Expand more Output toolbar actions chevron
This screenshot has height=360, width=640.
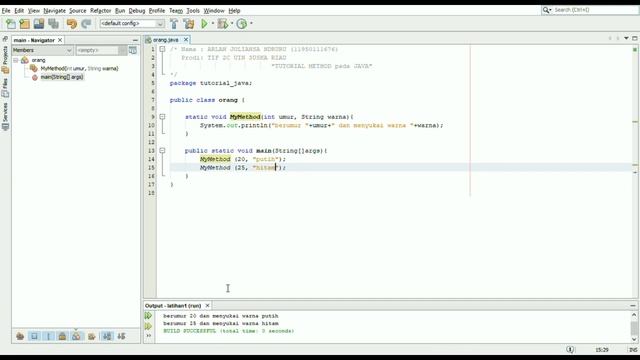pyautogui.click(x=149, y=336)
